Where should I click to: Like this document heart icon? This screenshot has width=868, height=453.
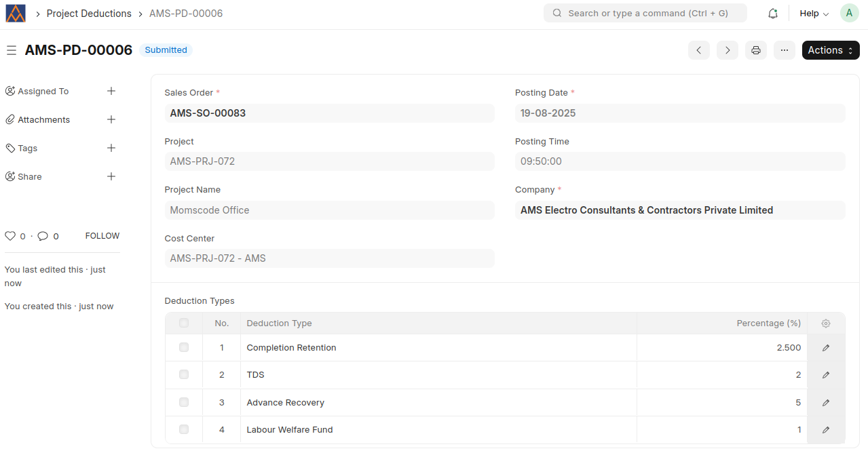10,236
